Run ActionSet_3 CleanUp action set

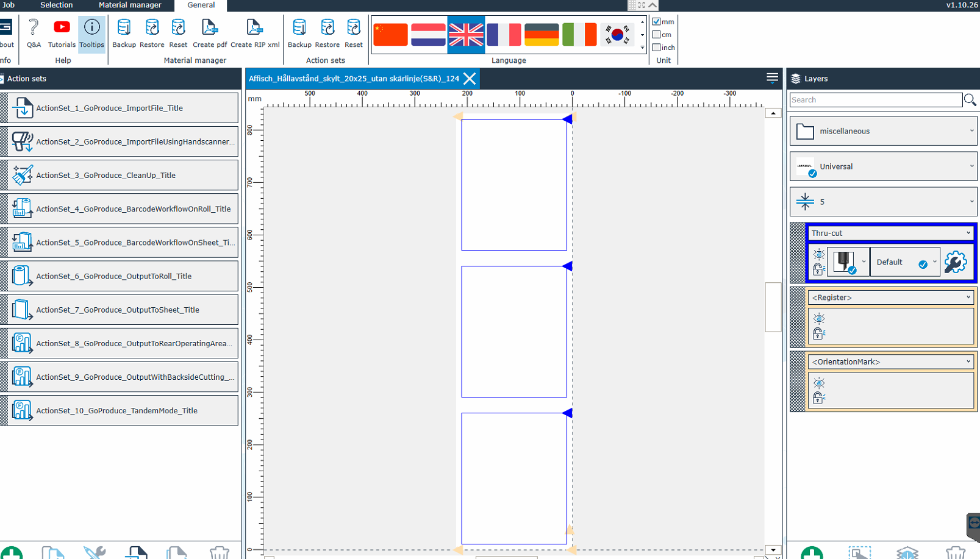pyautogui.click(x=120, y=175)
